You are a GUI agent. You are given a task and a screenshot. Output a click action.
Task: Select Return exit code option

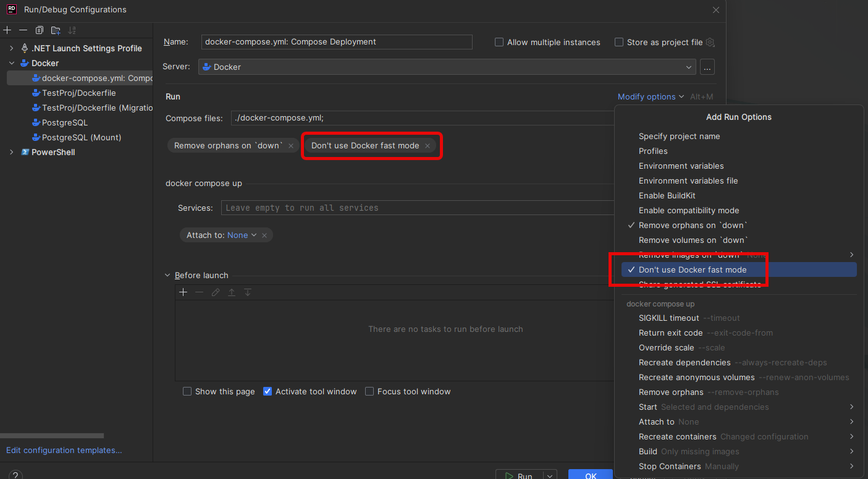click(x=739, y=333)
